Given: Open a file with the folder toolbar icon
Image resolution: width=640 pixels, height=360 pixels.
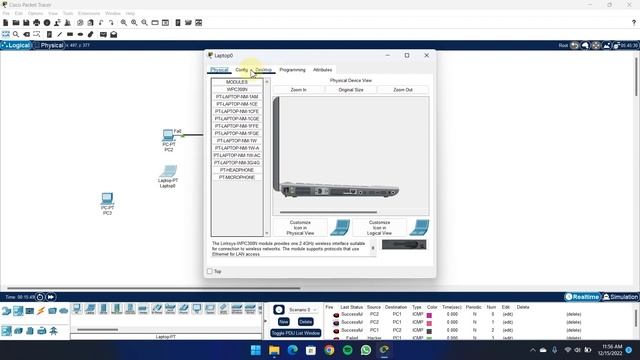Looking at the screenshot, I should point(16,23).
